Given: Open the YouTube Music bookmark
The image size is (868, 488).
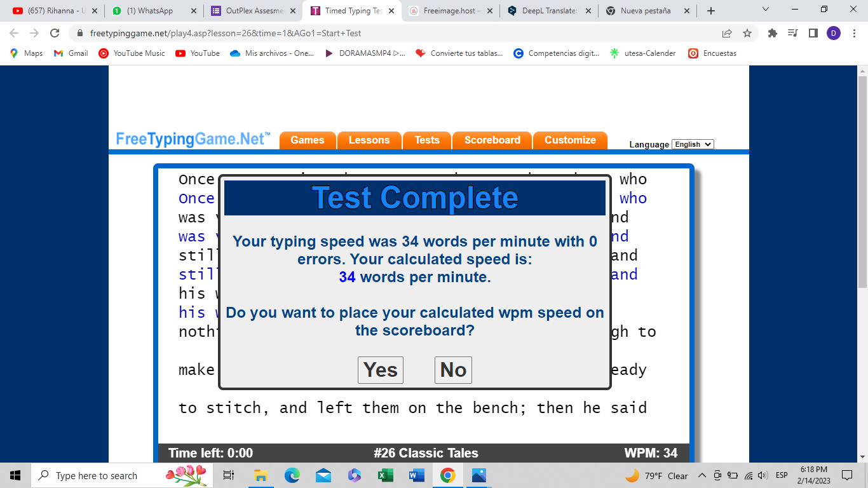Looking at the screenshot, I should point(132,53).
